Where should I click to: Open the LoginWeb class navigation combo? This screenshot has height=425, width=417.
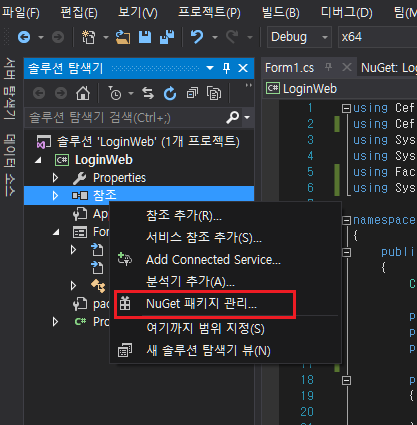coord(340,89)
